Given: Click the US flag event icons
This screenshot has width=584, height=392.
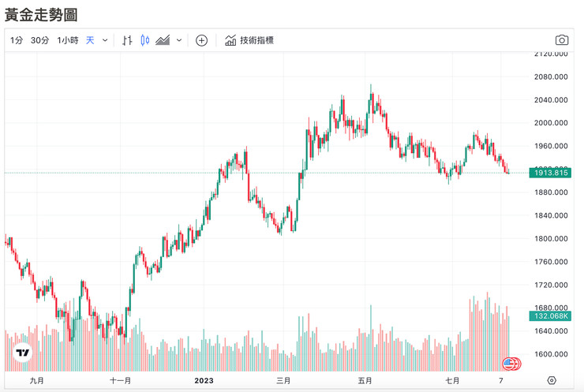Looking at the screenshot, I should coord(512,364).
